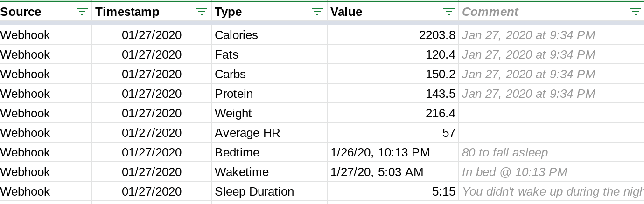The image size is (644, 204).
Task: Open the Value column filter icon
Action: tap(449, 12)
